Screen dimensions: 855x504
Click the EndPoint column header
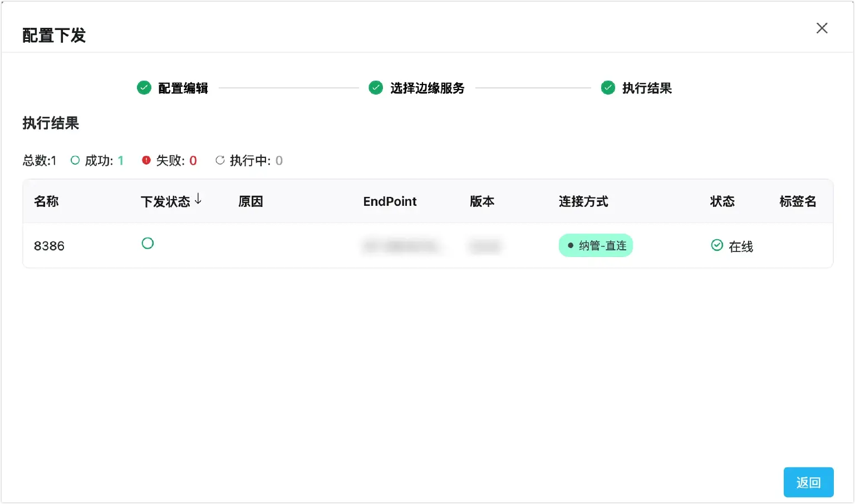390,201
